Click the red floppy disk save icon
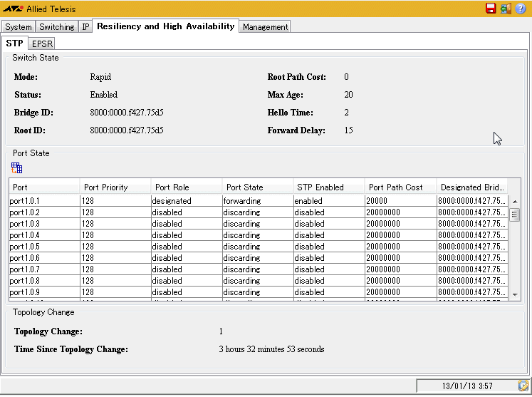 491,9
